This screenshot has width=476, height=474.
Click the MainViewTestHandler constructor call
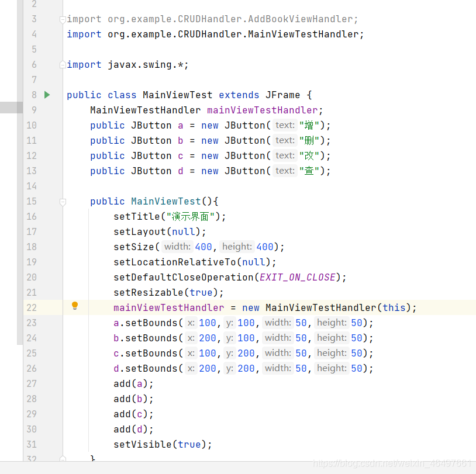click(321, 307)
